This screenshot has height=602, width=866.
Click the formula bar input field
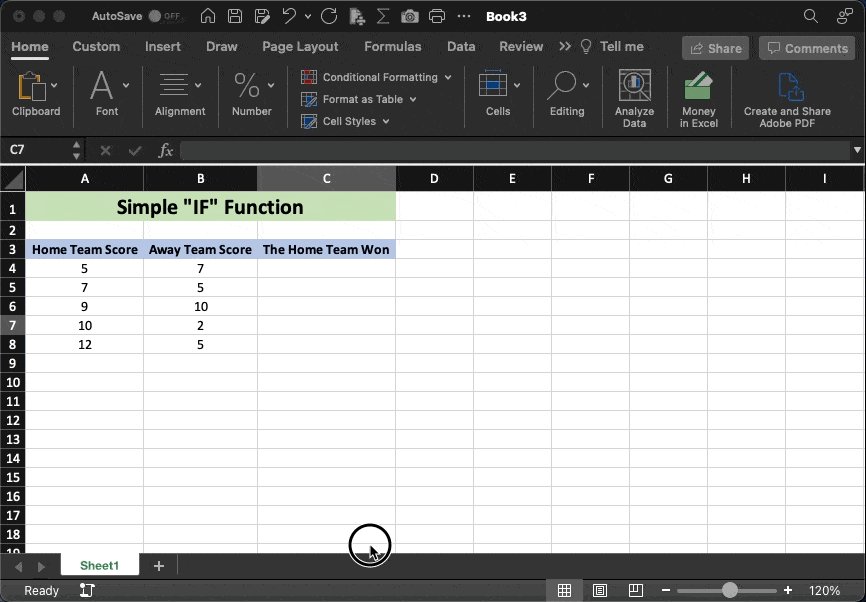[x=515, y=150]
